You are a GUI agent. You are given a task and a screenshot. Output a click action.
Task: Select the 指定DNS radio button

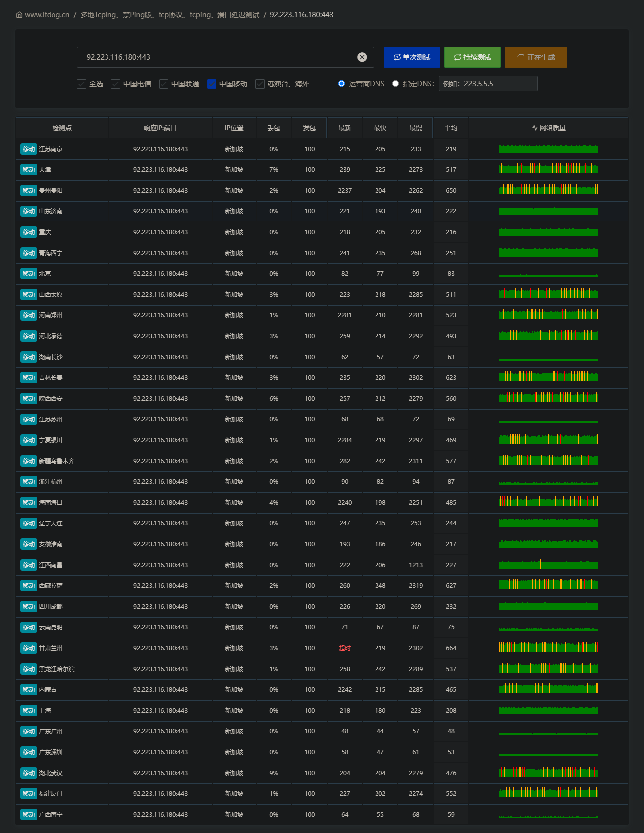395,84
